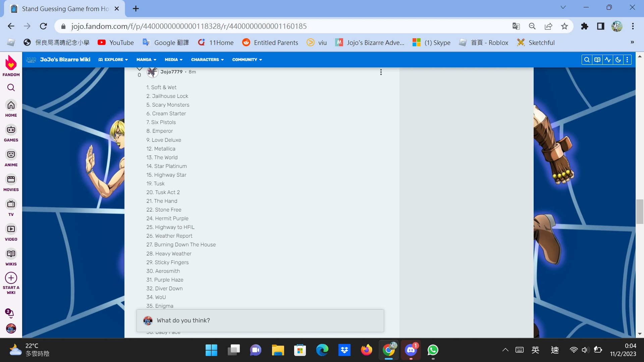Upvote Jojo7779's reply with heart
This screenshot has width=644, height=362.
(139, 69)
